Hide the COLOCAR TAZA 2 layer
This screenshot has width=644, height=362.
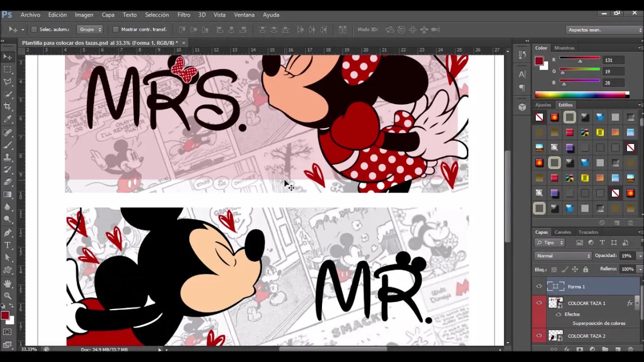539,336
